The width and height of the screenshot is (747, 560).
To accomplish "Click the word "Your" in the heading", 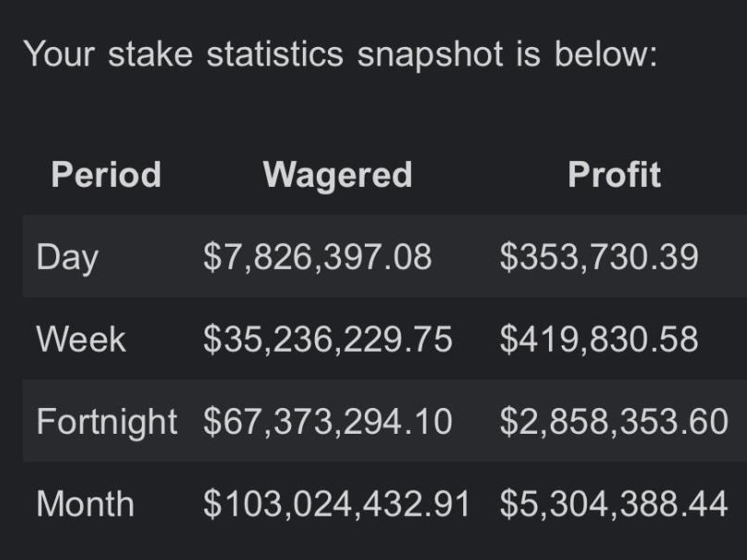I will point(60,54).
